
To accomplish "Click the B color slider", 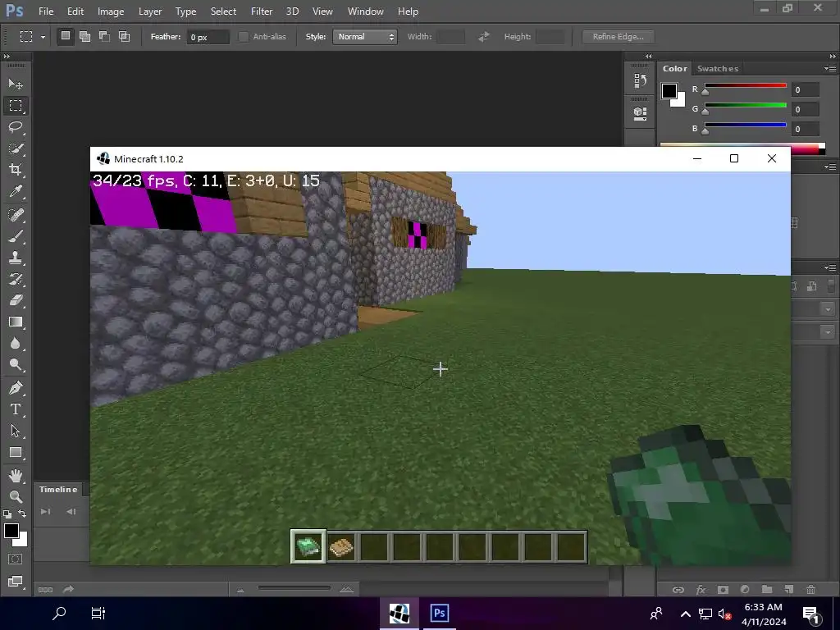I will pos(745,125).
